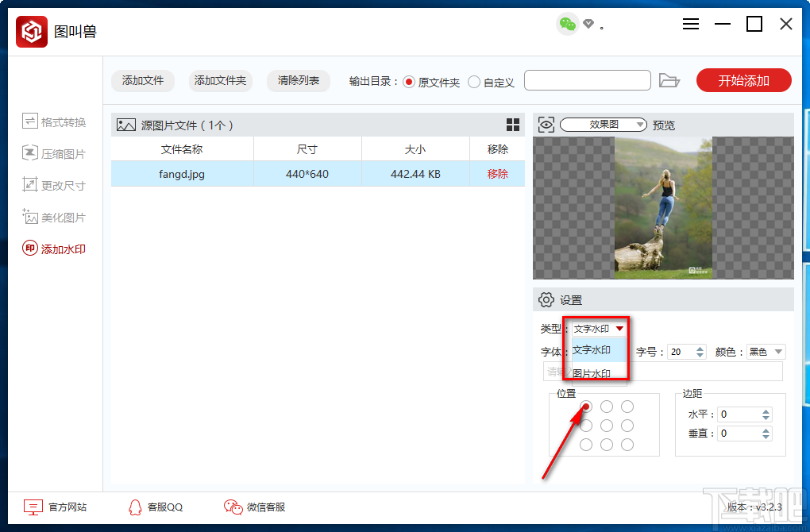
Task: Click the 字号 value field 20
Action: [x=681, y=352]
